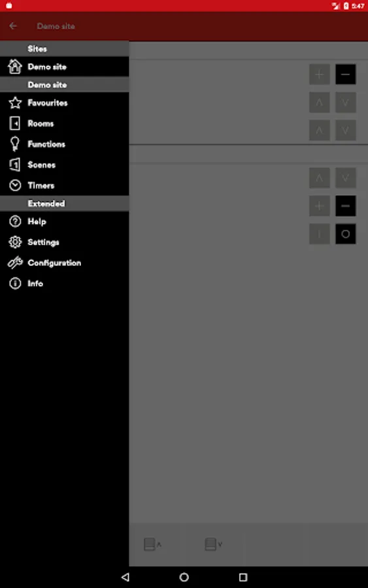Tap the blind up icon at bottom
This screenshot has height=588, width=368.
(x=152, y=544)
